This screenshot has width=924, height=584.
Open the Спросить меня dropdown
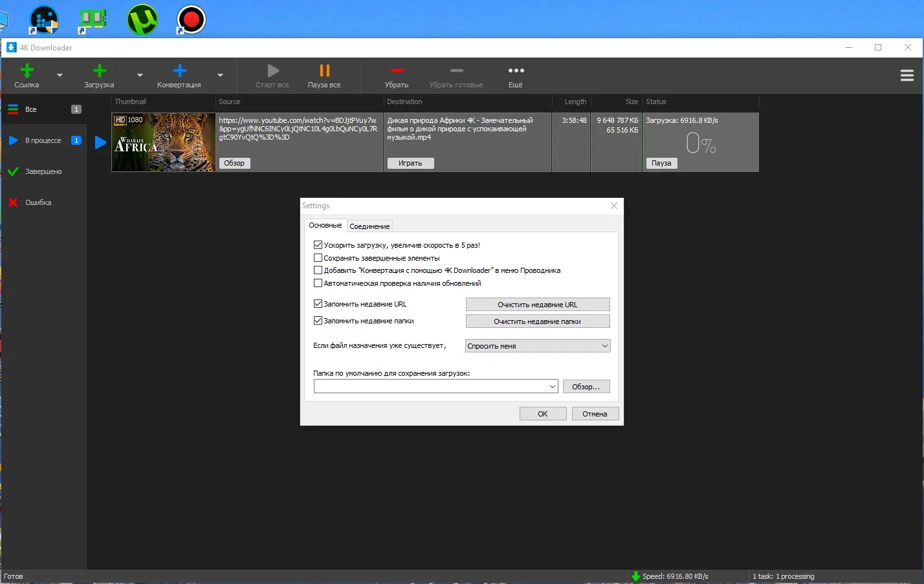[x=538, y=346]
